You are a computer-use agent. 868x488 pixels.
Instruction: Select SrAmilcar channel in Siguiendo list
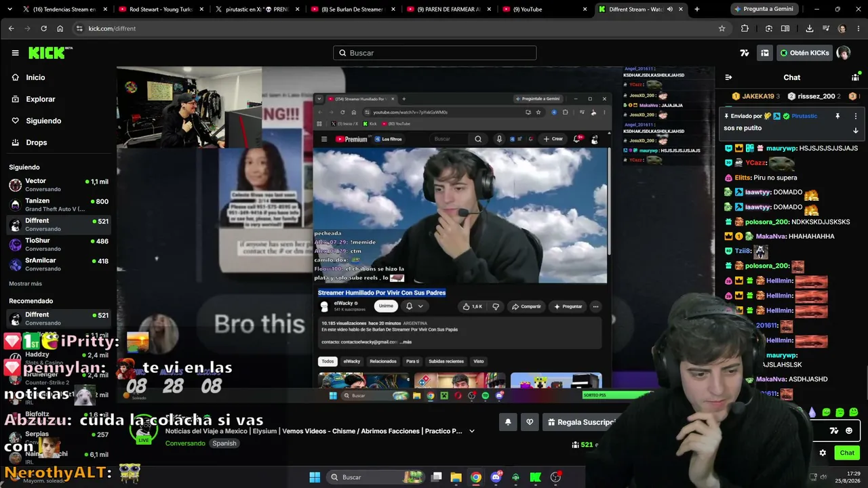point(58,264)
